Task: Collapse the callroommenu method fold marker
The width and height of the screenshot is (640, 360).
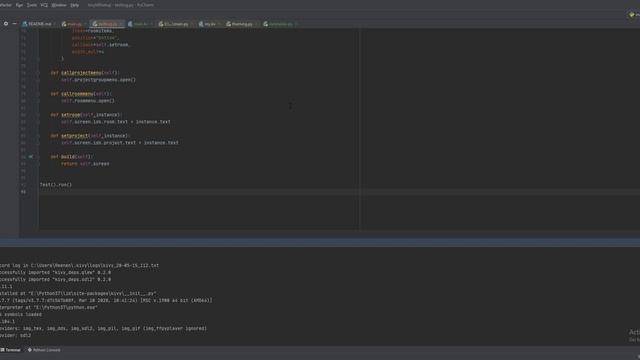Action: [x=38, y=94]
